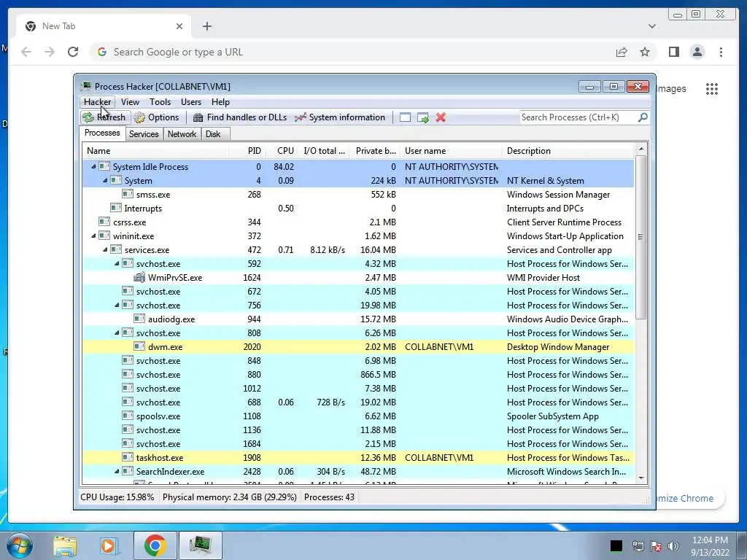747x560 pixels.
Task: Open the Help menu
Action: pyautogui.click(x=220, y=101)
